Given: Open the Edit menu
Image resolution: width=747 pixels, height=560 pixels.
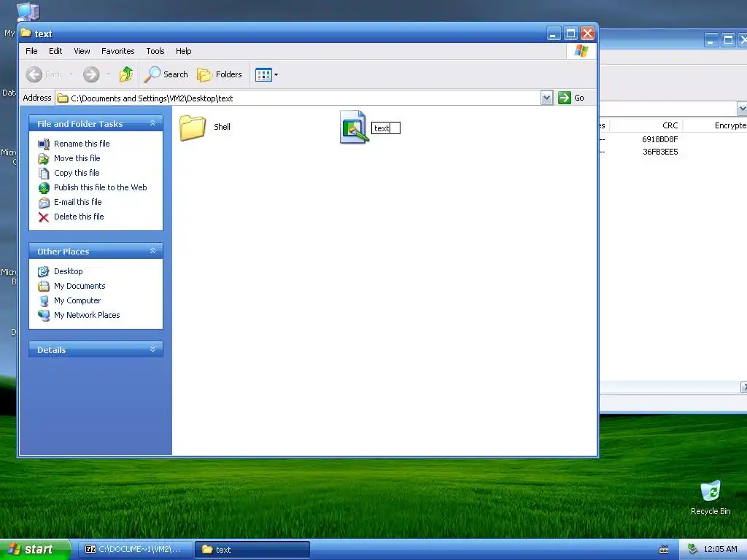Looking at the screenshot, I should pos(55,51).
